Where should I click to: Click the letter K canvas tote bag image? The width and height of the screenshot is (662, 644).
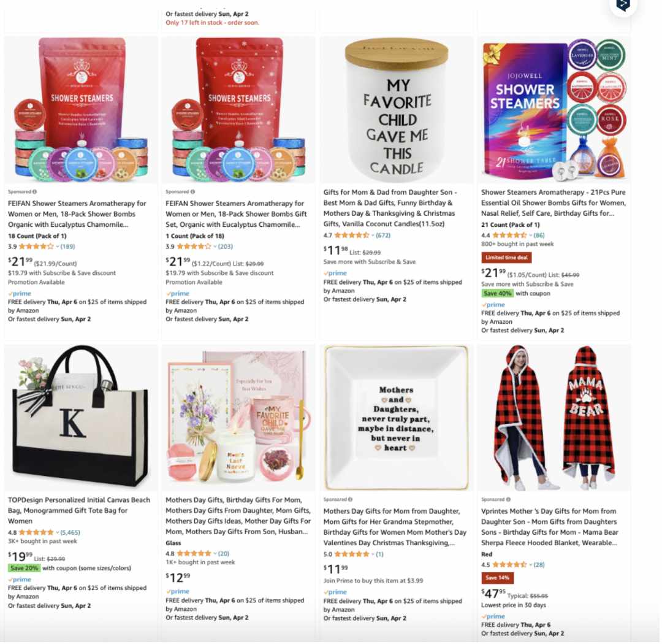click(x=81, y=418)
